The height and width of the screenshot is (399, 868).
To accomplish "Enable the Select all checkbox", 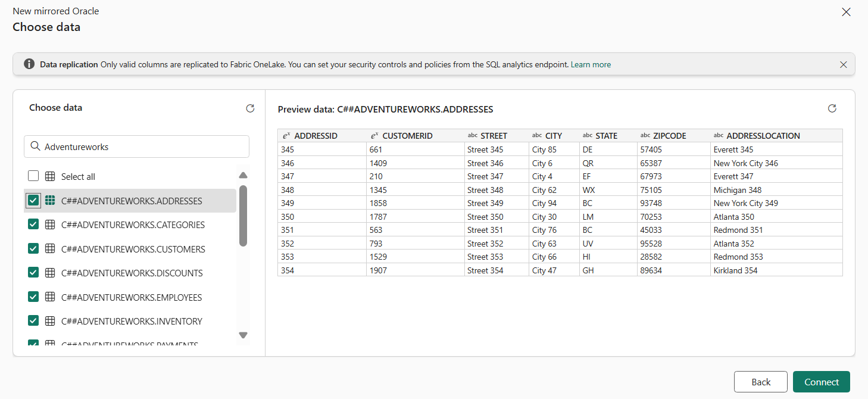I will click(x=33, y=176).
